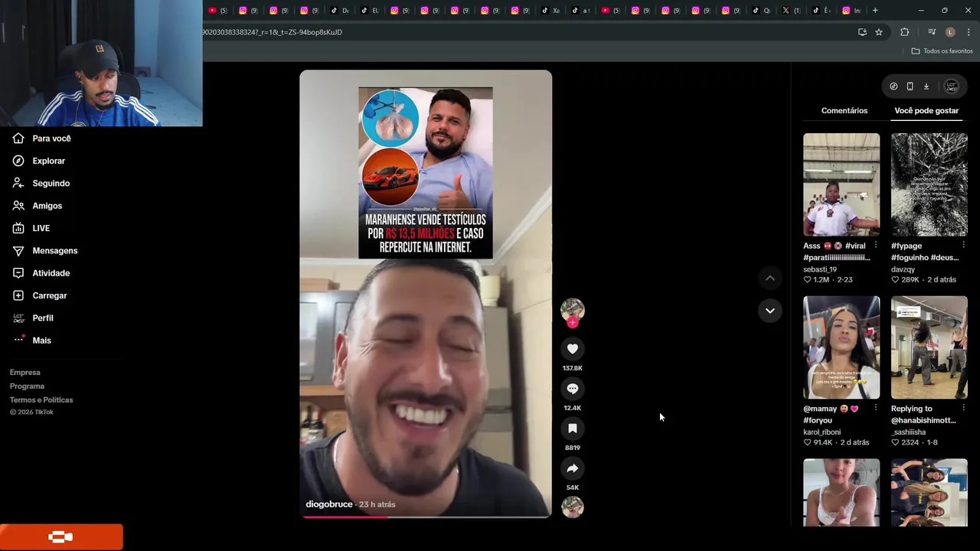980x551 pixels.
Task: Switch to the X browser tab
Action: (x=791, y=11)
